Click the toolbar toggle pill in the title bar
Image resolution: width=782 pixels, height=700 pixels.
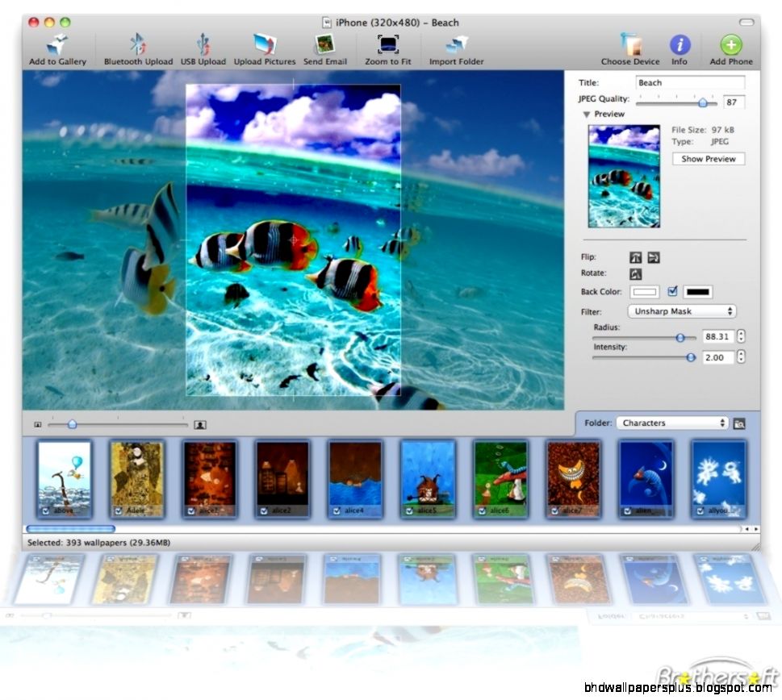[746, 23]
